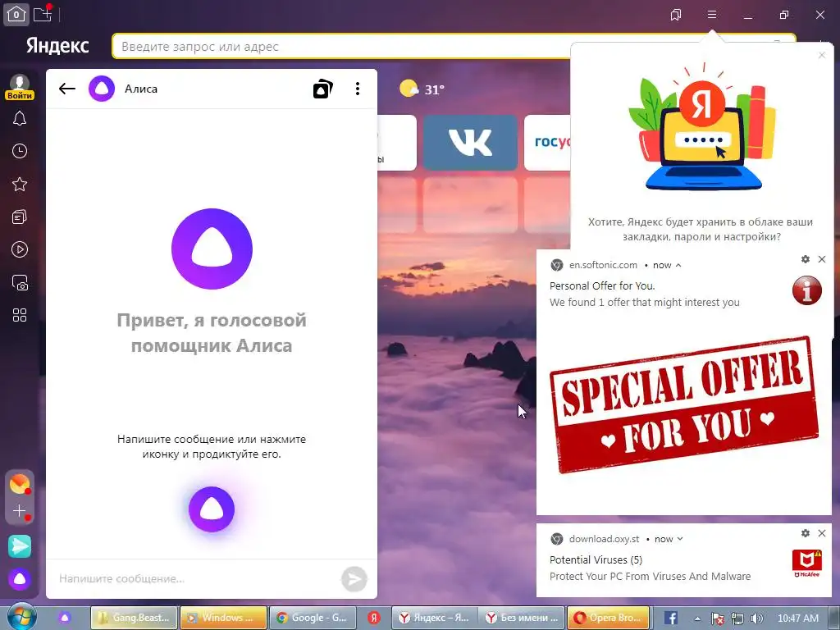The height and width of the screenshot is (630, 840).
Task: Click large Alice logo in chat
Action: click(x=212, y=249)
